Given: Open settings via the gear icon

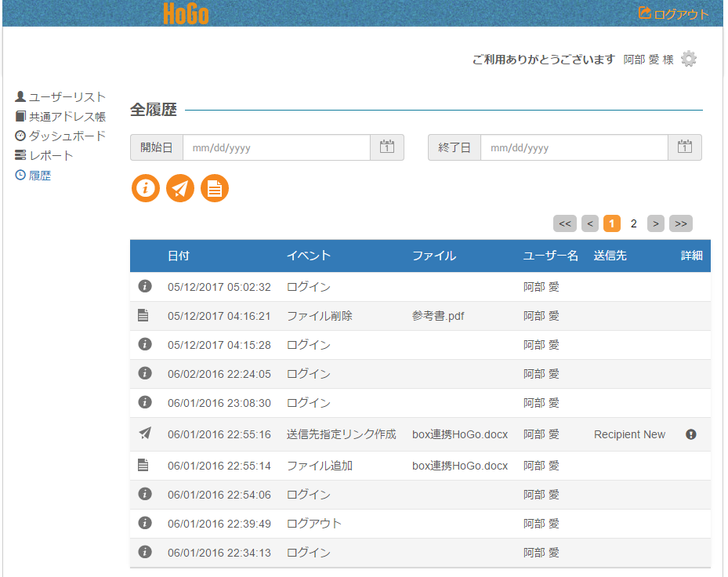Looking at the screenshot, I should 688,59.
